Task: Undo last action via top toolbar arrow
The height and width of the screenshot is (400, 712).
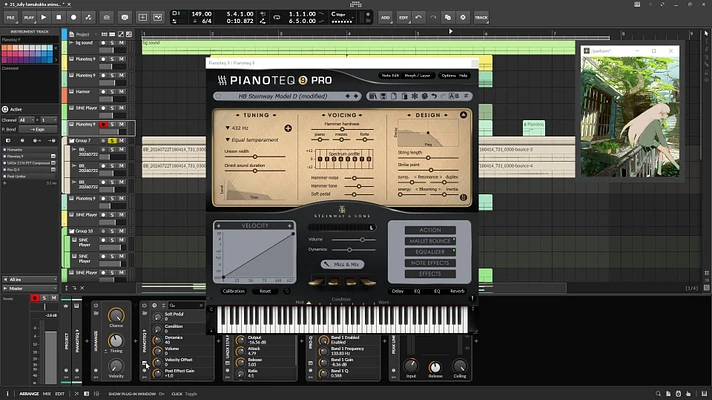Action: pyautogui.click(x=418, y=17)
